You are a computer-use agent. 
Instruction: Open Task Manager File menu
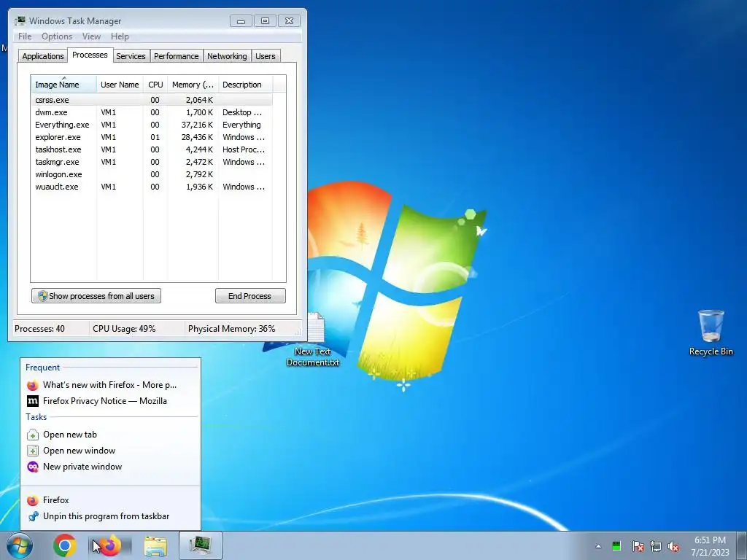[25, 36]
